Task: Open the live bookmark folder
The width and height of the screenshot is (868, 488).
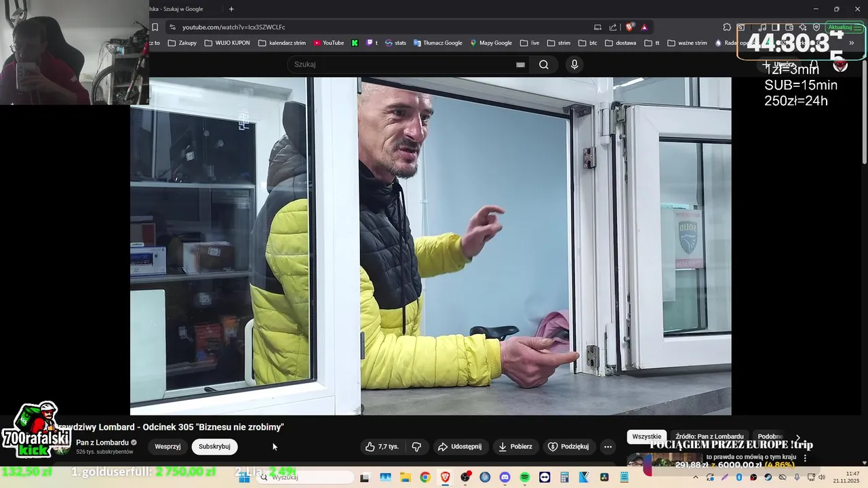Action: [530, 43]
